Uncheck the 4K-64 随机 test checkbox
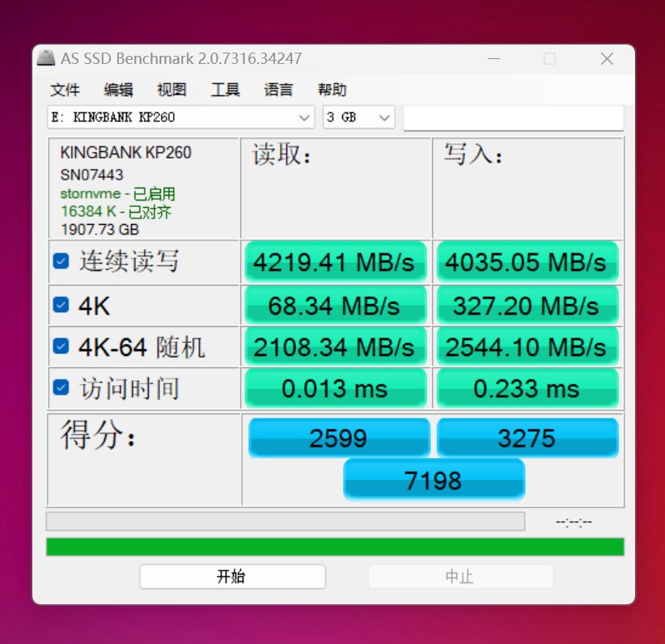Viewport: 665px width, 644px height. pyautogui.click(x=61, y=345)
